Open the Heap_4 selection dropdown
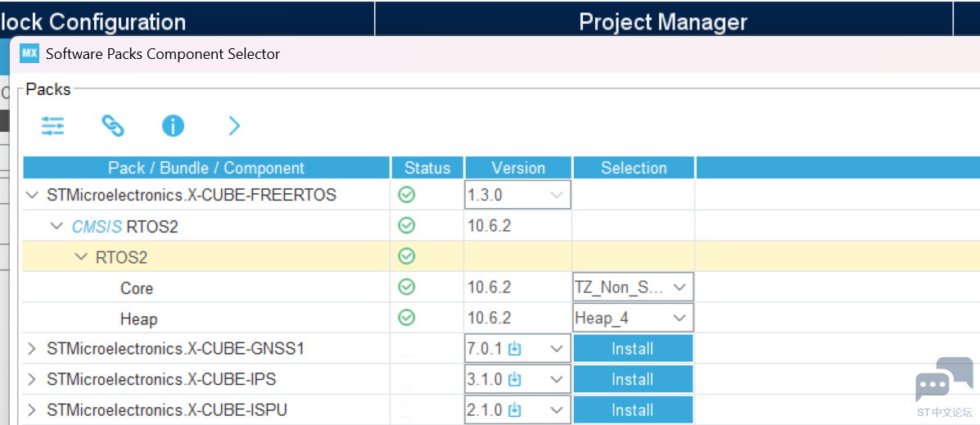980x425 pixels. pos(633,318)
